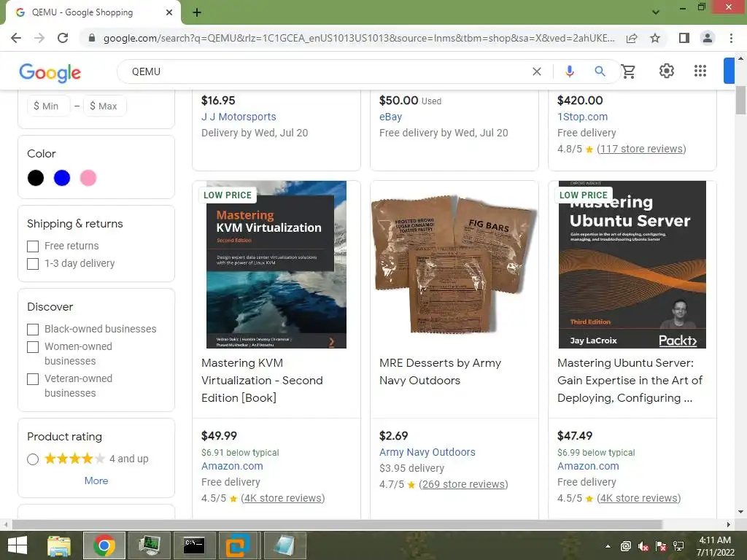Click Mastering KVM Virtualization book cover
The height and width of the screenshot is (560, 747).
pyautogui.click(x=276, y=264)
